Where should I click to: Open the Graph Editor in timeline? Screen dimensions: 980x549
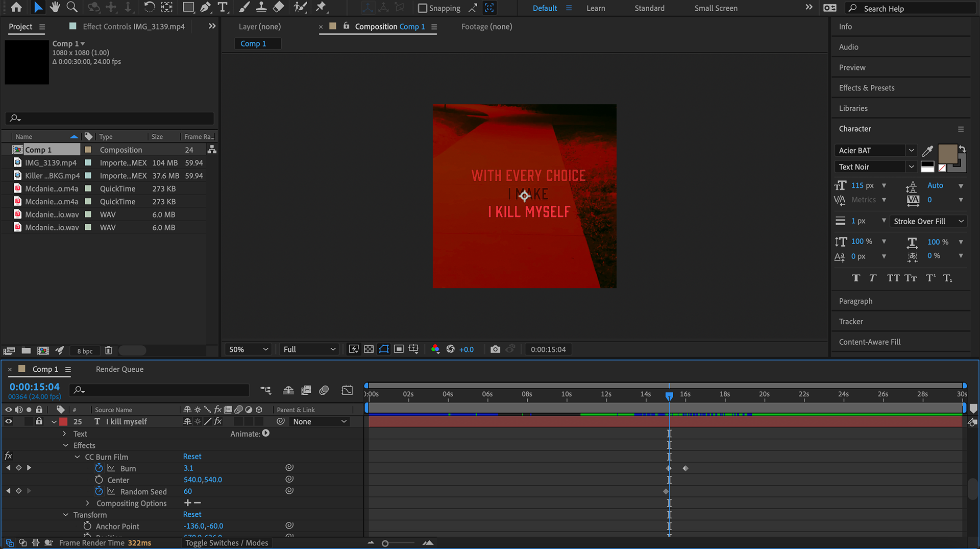pos(347,390)
